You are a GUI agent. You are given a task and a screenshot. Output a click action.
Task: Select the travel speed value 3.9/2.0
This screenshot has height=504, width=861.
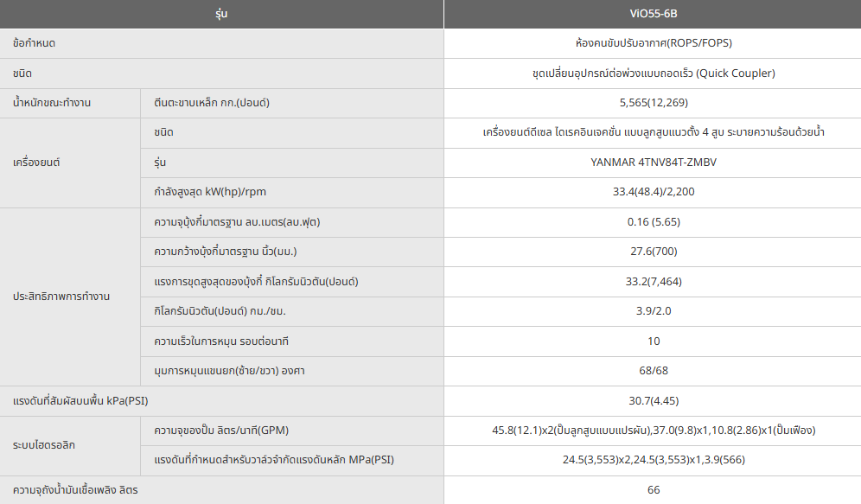coord(653,311)
